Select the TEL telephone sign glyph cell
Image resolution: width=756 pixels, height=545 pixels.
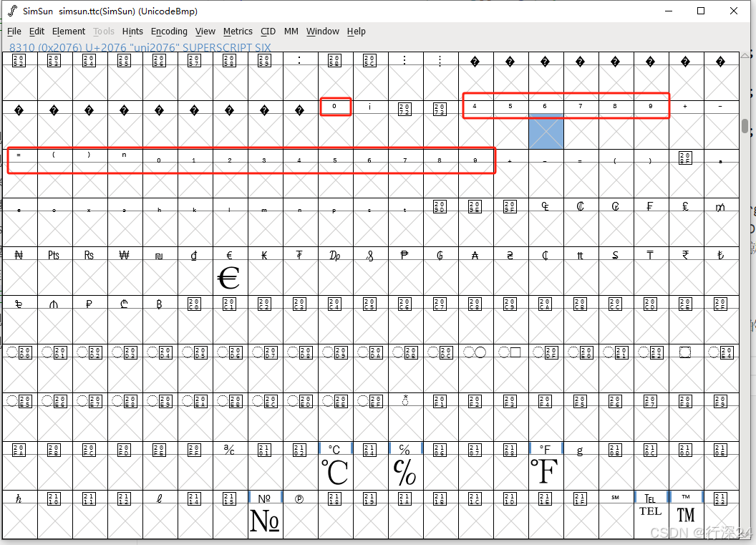[x=651, y=521]
